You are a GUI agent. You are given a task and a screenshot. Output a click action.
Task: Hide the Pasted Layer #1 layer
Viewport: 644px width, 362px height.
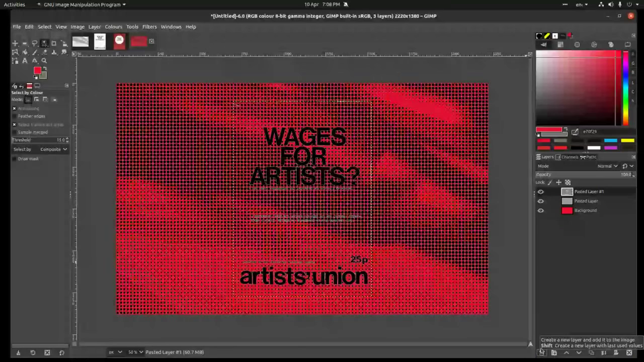point(541,192)
